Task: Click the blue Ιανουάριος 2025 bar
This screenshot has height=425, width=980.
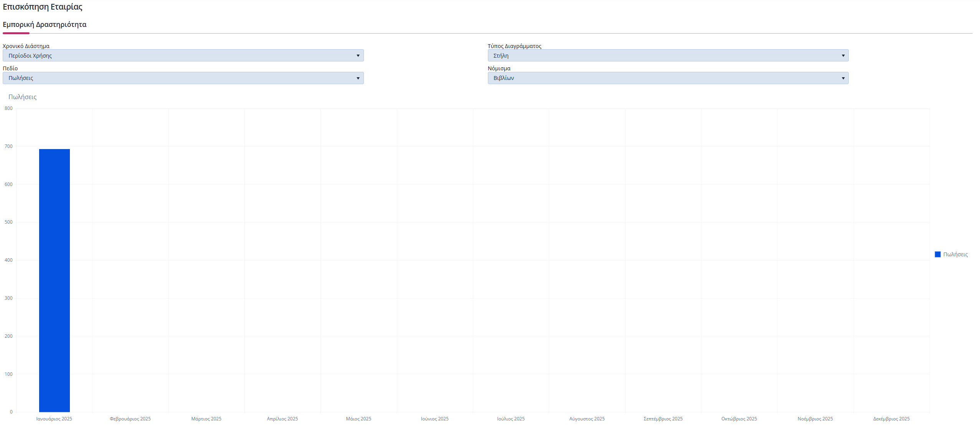Action: click(55, 281)
